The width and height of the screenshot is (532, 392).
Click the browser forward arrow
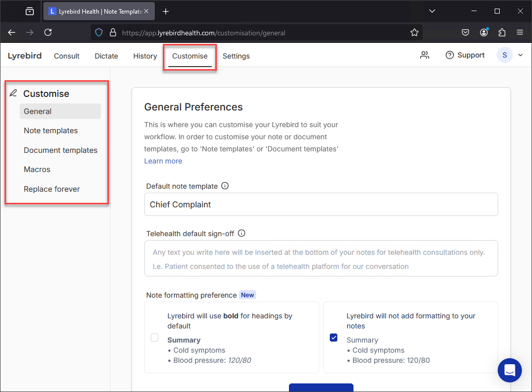click(x=30, y=33)
